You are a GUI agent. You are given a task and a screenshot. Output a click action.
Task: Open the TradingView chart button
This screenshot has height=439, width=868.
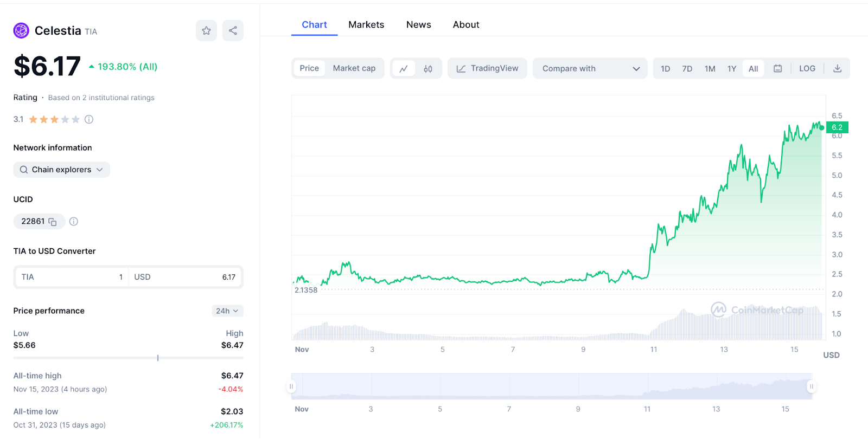coord(487,68)
